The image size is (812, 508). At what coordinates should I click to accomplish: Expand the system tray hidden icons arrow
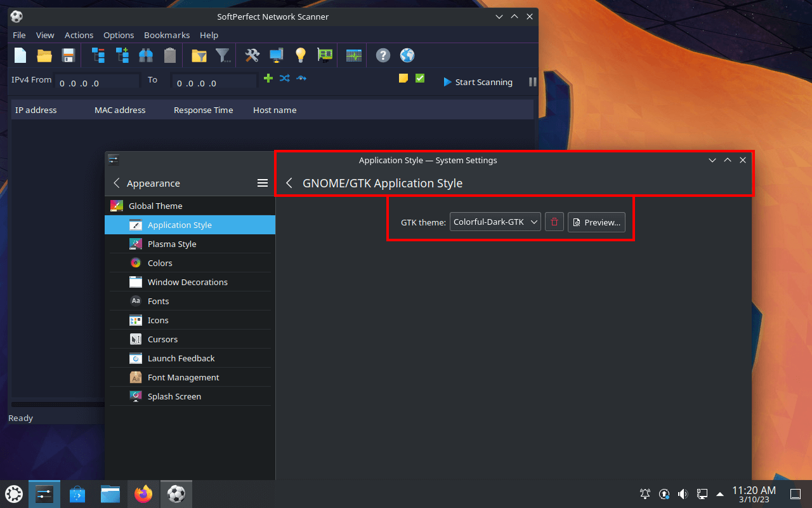tap(720, 494)
